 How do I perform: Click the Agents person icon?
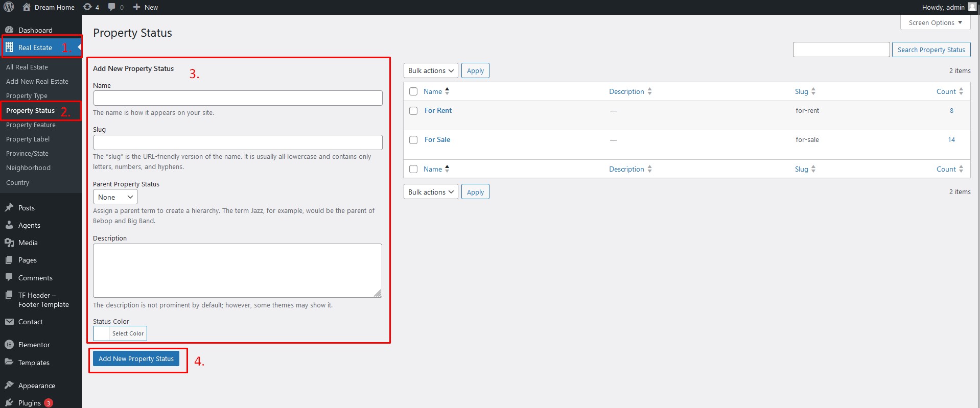tap(9, 225)
